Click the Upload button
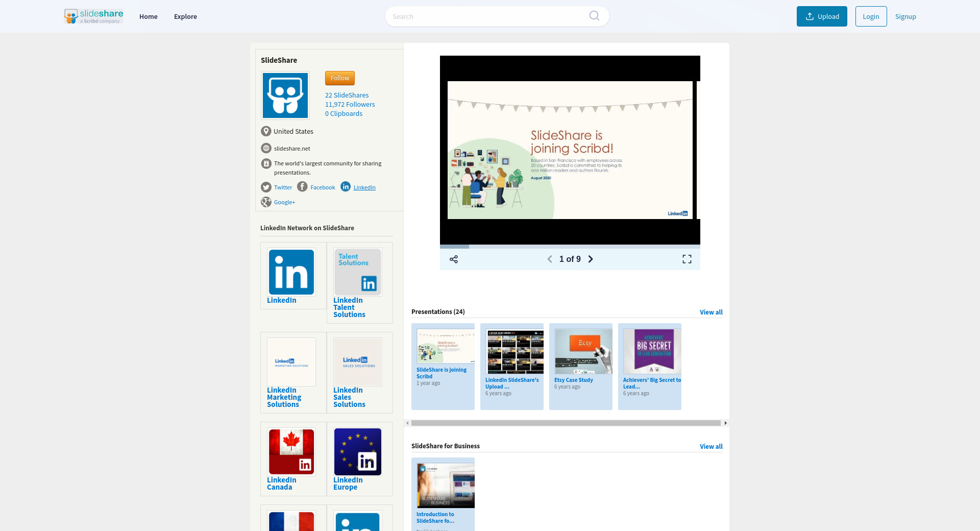 pyautogui.click(x=822, y=16)
